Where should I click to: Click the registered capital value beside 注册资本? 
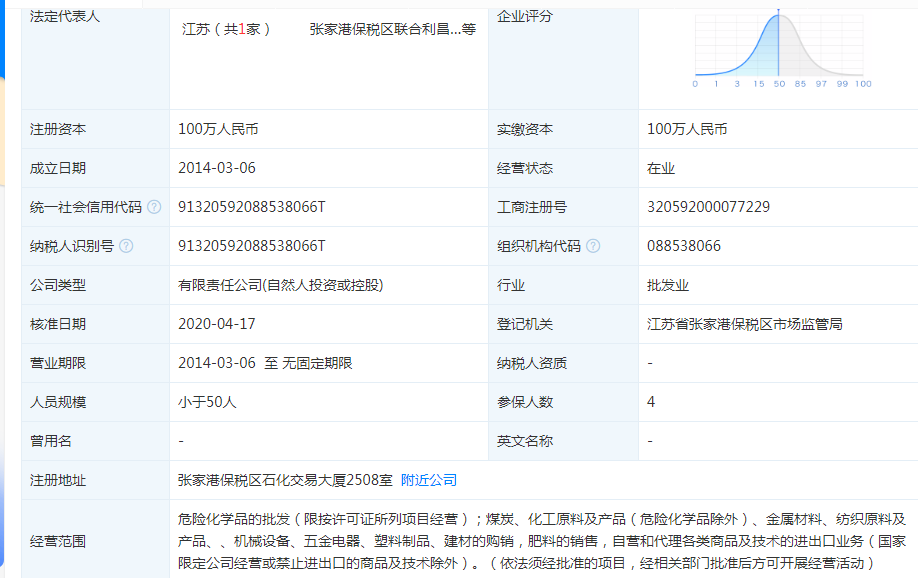click(x=218, y=129)
